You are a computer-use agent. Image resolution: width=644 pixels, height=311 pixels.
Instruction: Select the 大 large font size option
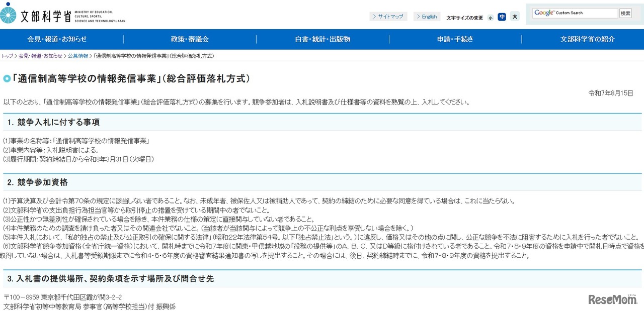(x=514, y=17)
